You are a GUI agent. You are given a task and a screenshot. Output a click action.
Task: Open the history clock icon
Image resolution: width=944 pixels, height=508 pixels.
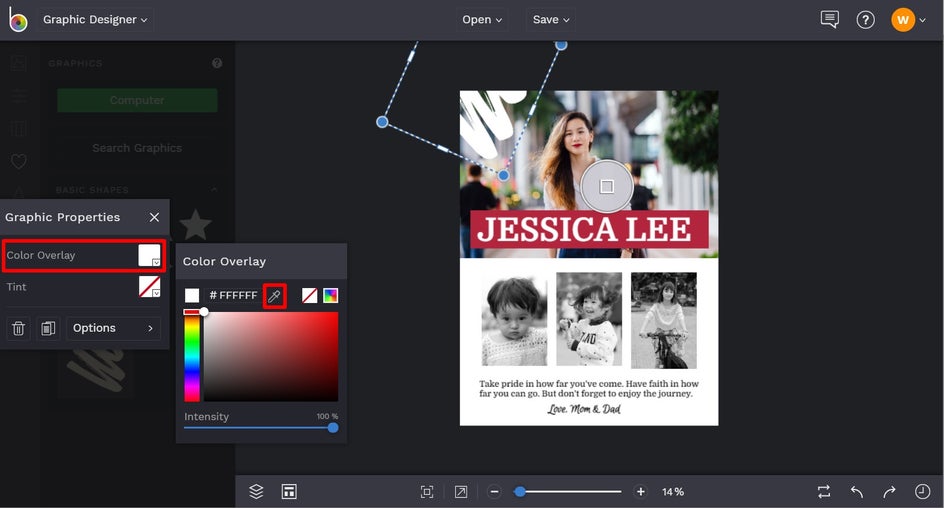coord(922,491)
